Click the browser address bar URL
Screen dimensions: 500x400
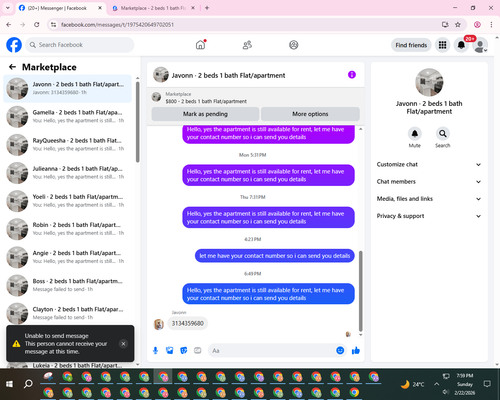(x=117, y=25)
